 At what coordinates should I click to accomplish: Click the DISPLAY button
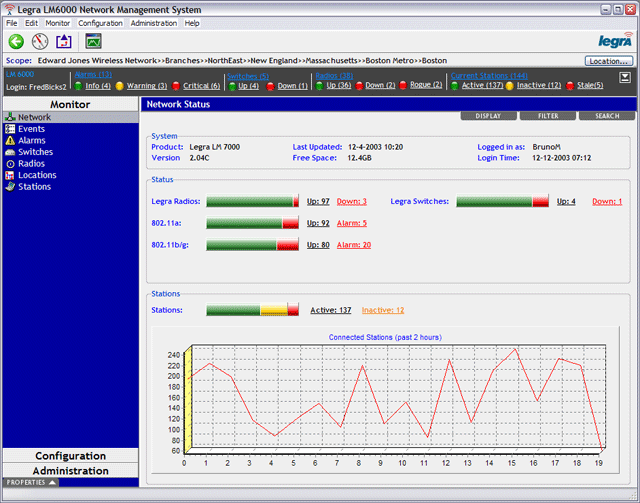tap(488, 116)
